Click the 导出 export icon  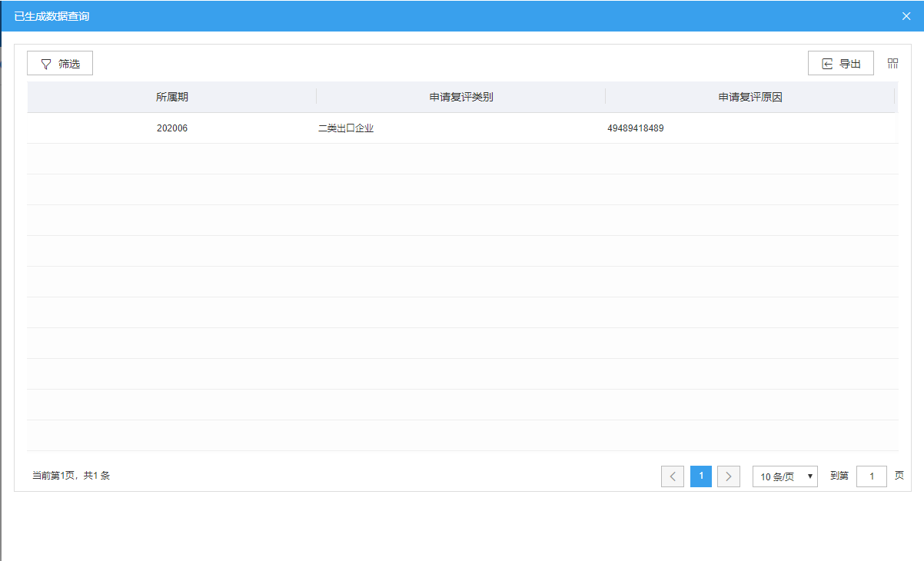827,64
